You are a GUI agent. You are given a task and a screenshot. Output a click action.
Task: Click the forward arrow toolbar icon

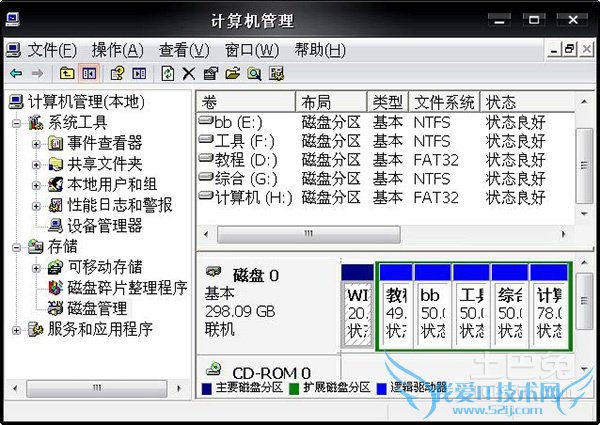tap(37, 73)
